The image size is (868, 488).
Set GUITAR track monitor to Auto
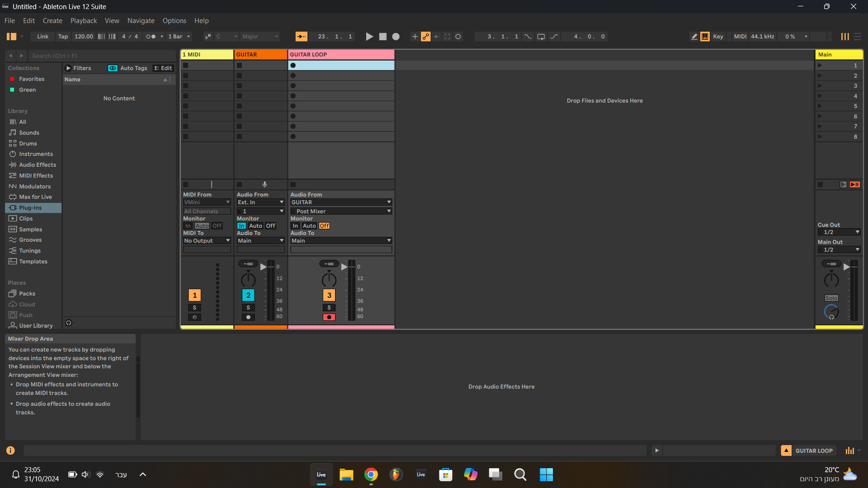pyautogui.click(x=255, y=226)
